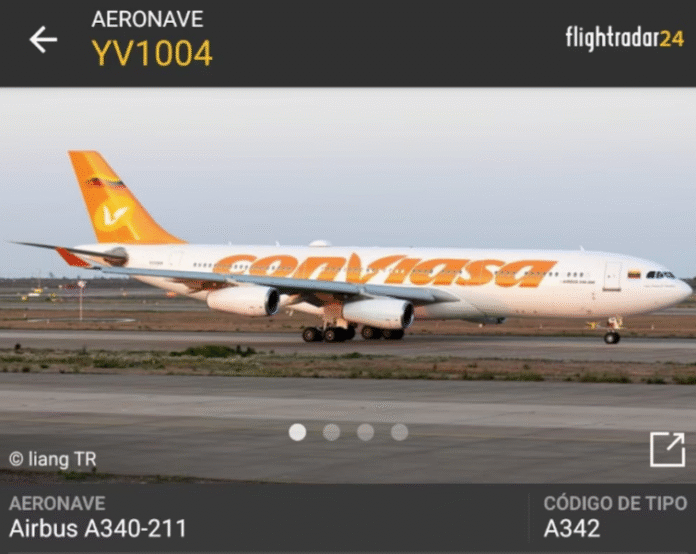
Task: Open the liang TR photo credit
Action: [53, 459]
